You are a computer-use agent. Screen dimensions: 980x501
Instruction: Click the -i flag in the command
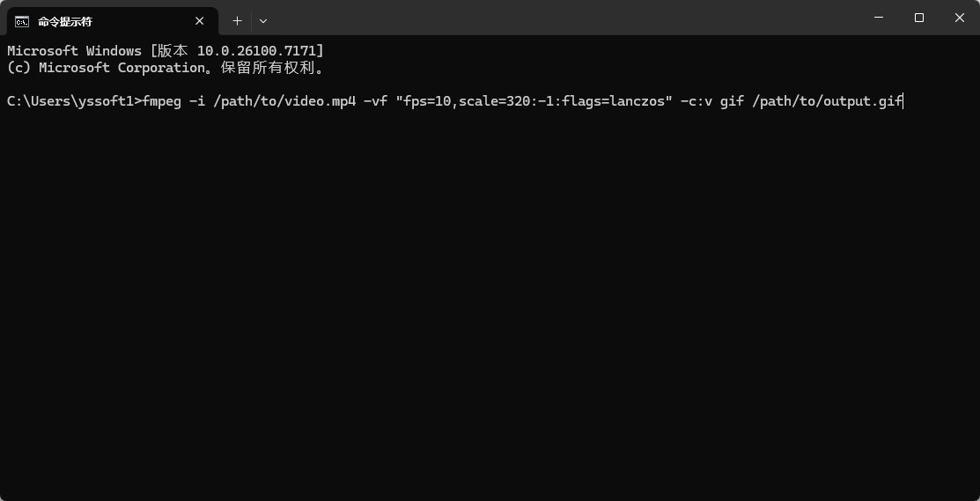tap(196, 101)
